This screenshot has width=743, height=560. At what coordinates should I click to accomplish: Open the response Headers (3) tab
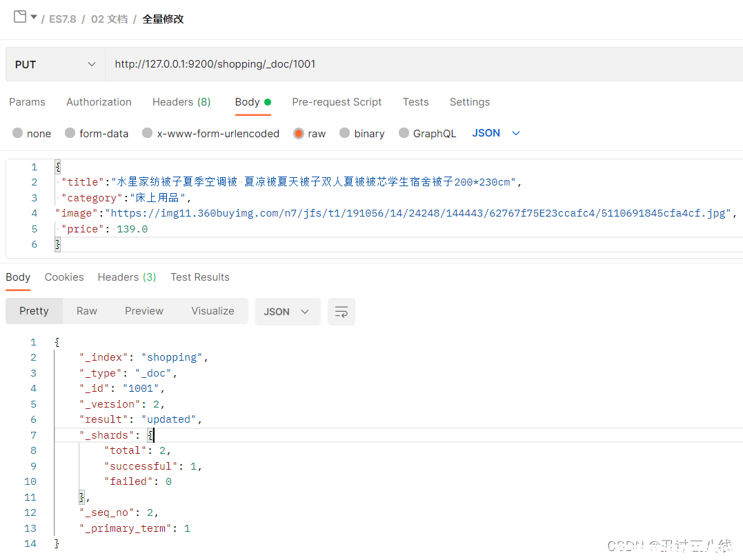tap(126, 277)
